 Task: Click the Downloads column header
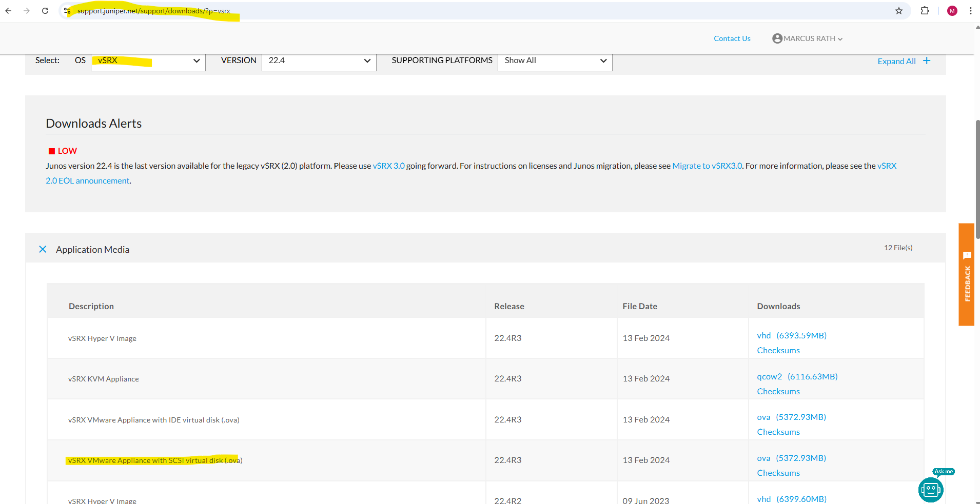pyautogui.click(x=778, y=306)
